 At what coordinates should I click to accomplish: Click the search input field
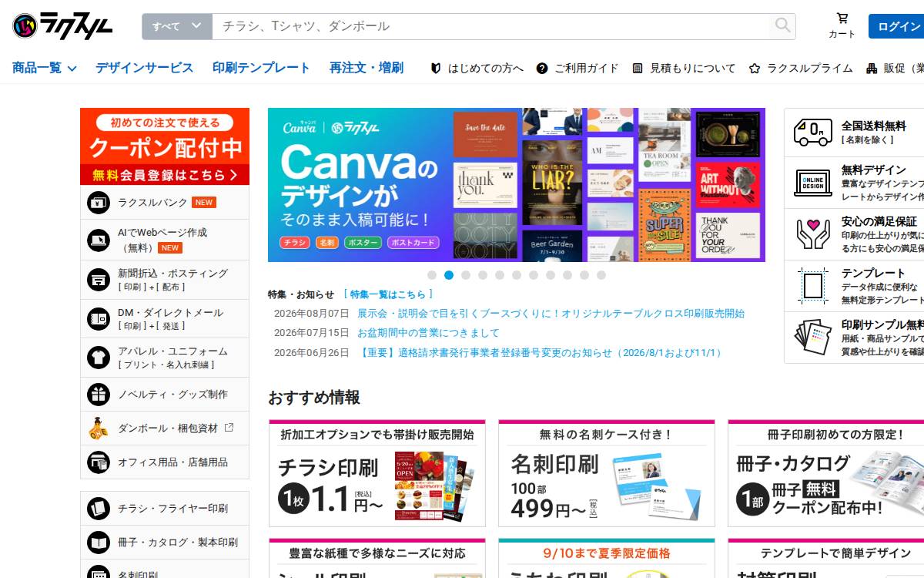pyautogui.click(x=490, y=26)
